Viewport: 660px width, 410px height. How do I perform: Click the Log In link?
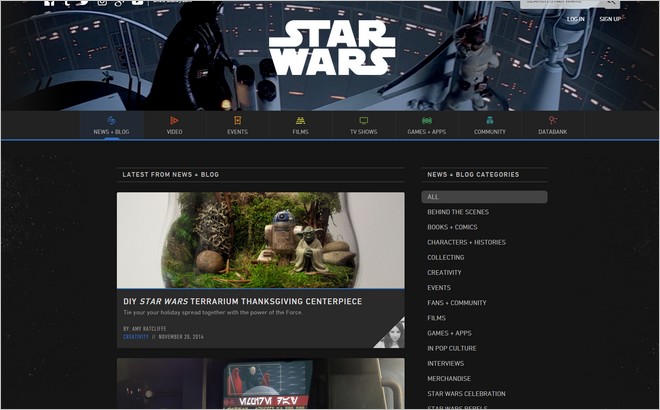(x=575, y=19)
